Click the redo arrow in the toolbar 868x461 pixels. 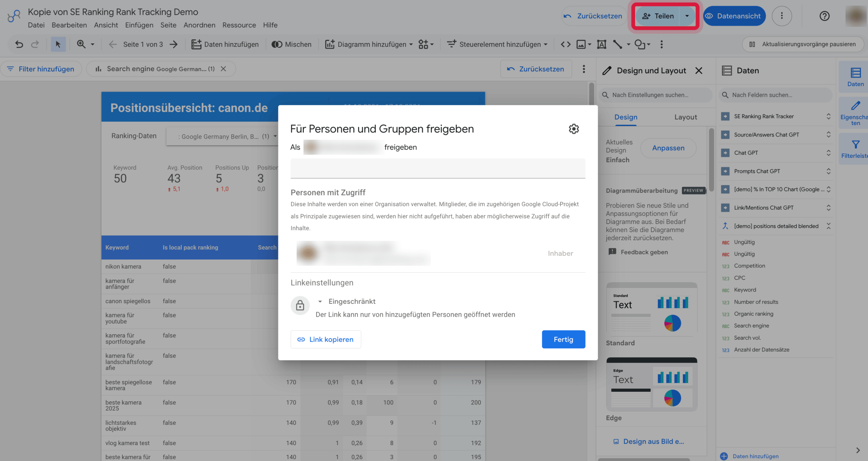(x=35, y=44)
